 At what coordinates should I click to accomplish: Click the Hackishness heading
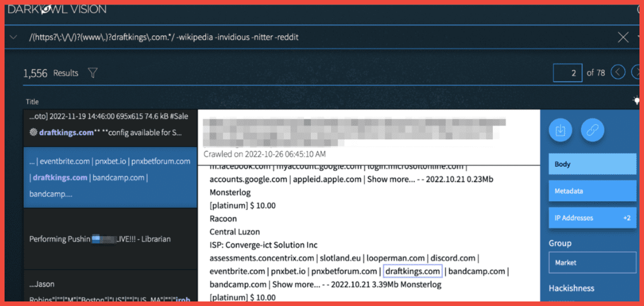(x=571, y=288)
